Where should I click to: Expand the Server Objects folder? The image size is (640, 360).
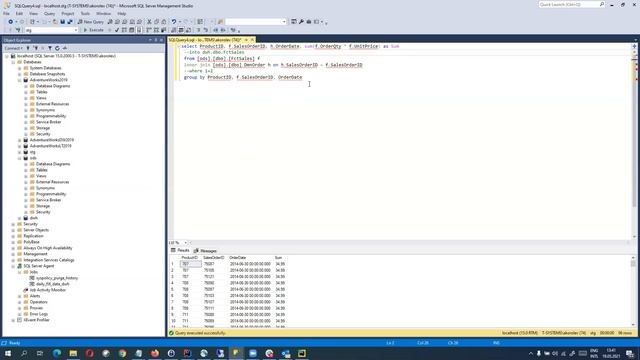[13, 230]
